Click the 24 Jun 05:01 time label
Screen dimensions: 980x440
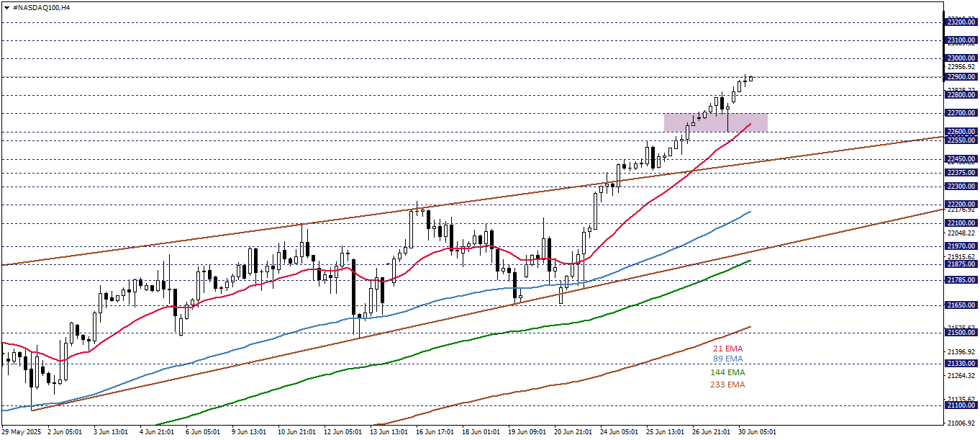tap(620, 432)
